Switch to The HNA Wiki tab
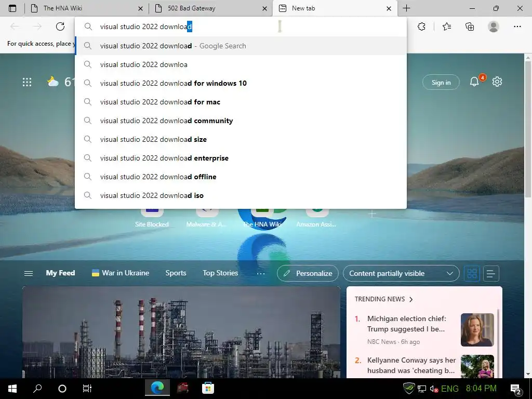The image size is (532, 399). [87, 8]
